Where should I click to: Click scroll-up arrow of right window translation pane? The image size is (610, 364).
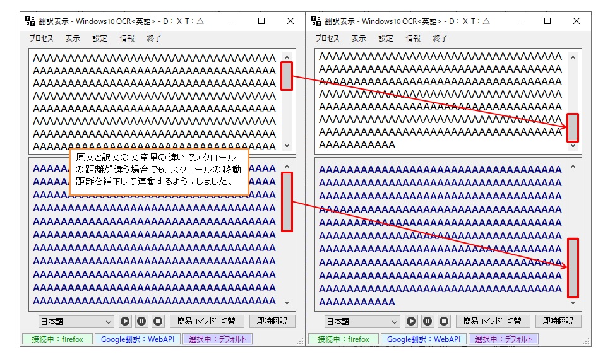pyautogui.click(x=573, y=167)
